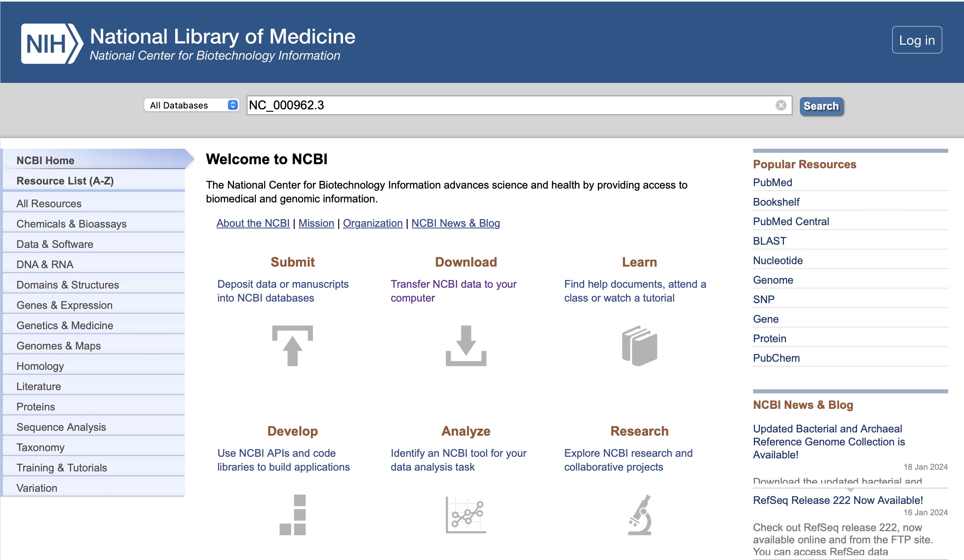
Task: Open BLAST from Popular Resources
Action: point(769,241)
